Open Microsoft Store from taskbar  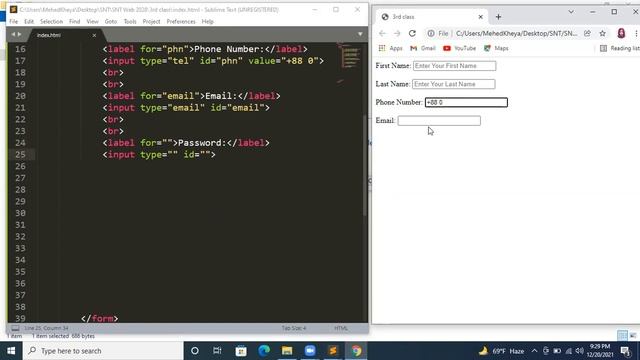pyautogui.click(x=241, y=351)
